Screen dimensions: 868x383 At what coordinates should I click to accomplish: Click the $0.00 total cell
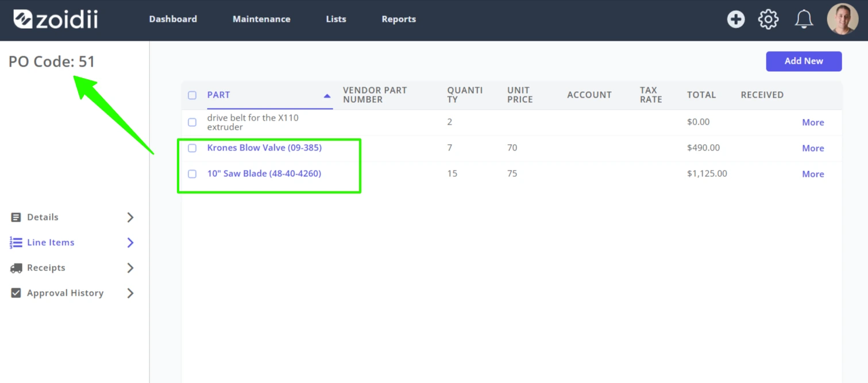point(699,122)
